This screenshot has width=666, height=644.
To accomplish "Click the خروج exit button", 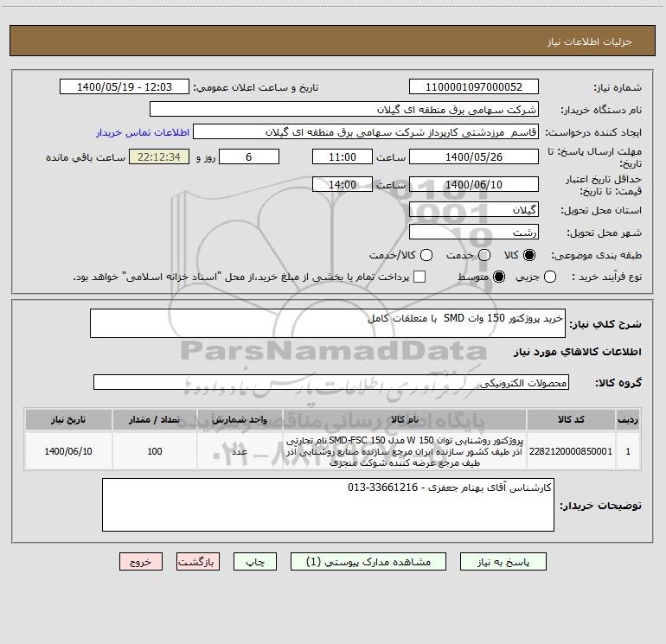I will (141, 562).
